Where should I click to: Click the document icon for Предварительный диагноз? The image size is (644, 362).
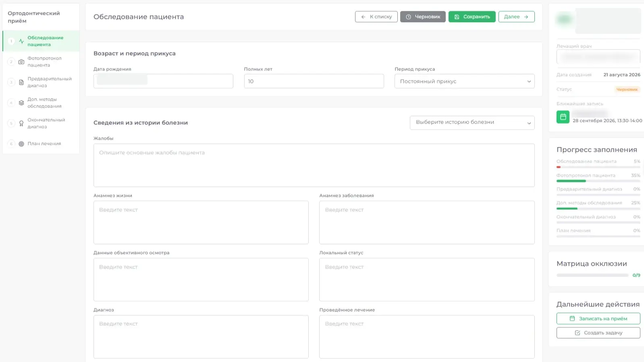tap(21, 82)
